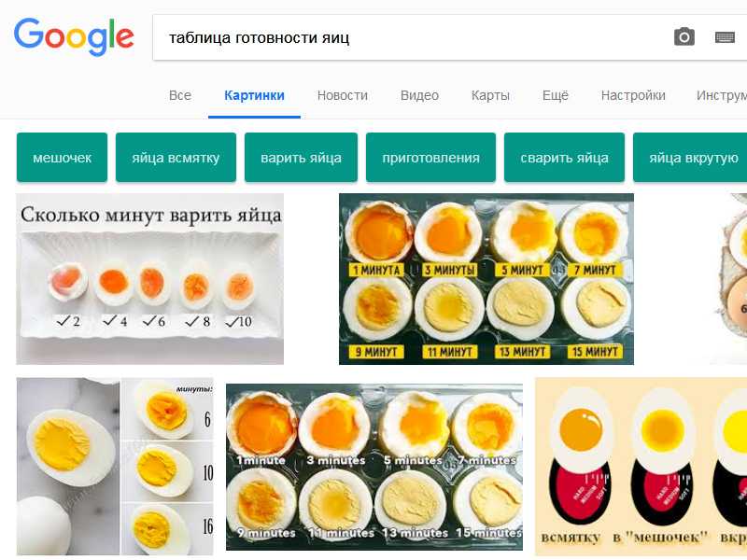Screen dimensions: 747x560
Task: Click the приготовления filter chip
Action: point(430,158)
